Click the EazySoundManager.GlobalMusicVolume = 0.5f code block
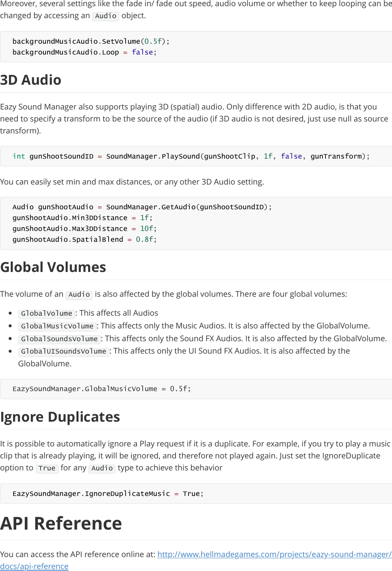Viewport: 392px width, 571px height. 102,389
